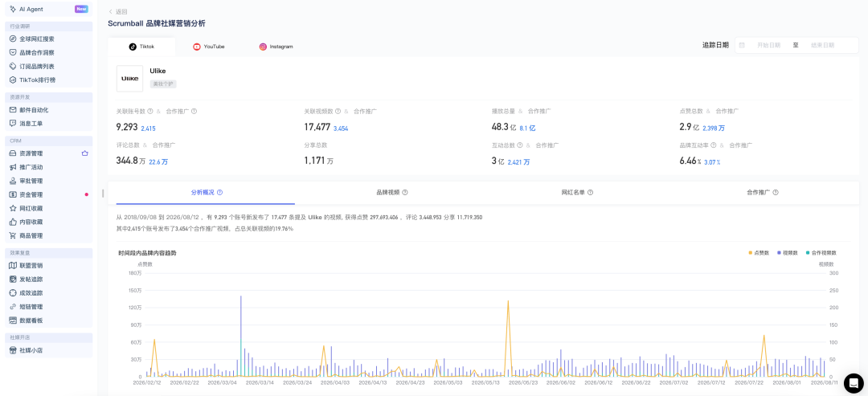Open 订阅品牌列表 in the sidebar
This screenshot has width=868, height=396.
coord(49,67)
